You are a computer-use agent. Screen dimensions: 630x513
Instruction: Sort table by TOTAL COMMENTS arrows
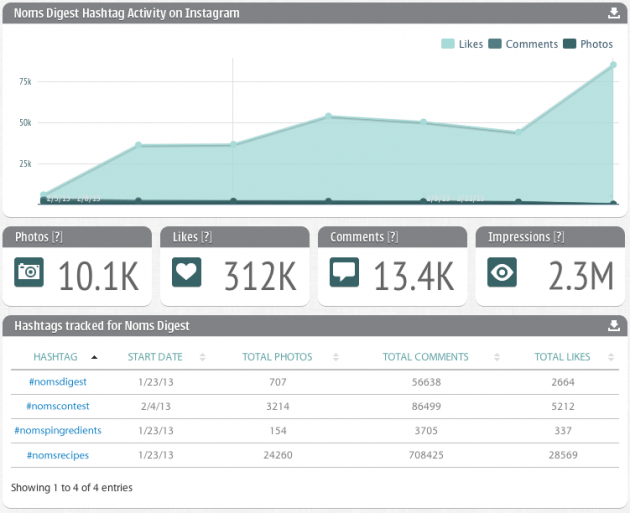(497, 357)
